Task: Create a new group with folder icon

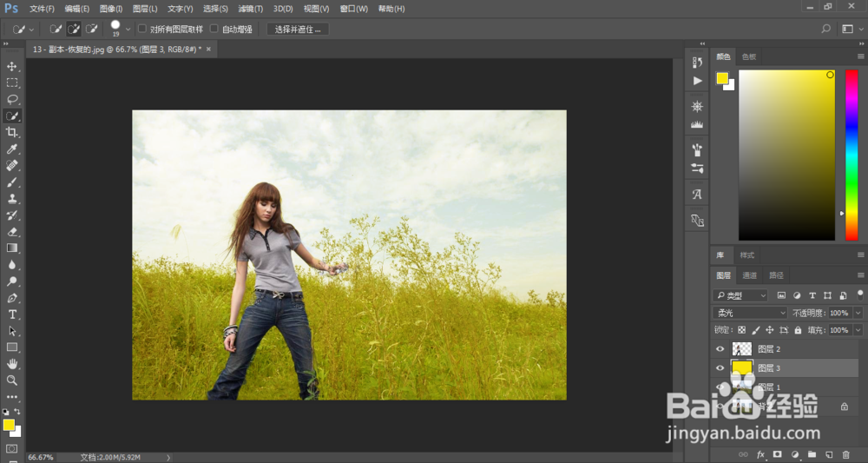Action: click(812, 454)
